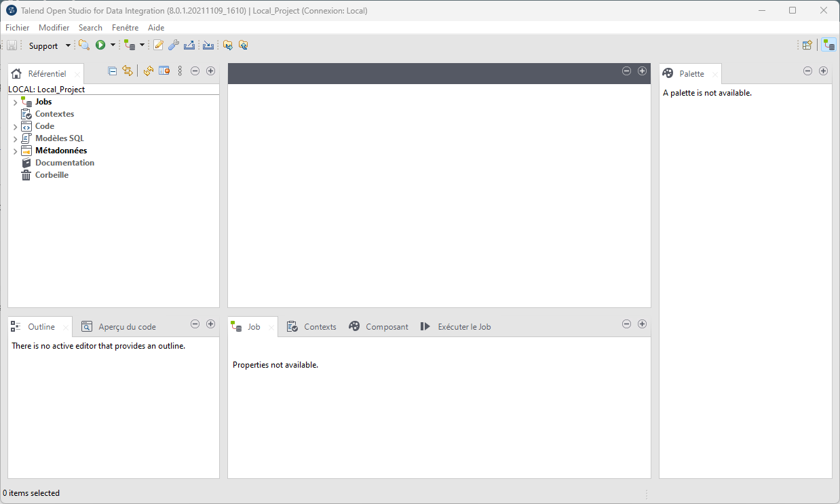The width and height of the screenshot is (840, 504).
Task: Click the notepad with pencil toolbar icon
Action: pyautogui.click(x=159, y=45)
